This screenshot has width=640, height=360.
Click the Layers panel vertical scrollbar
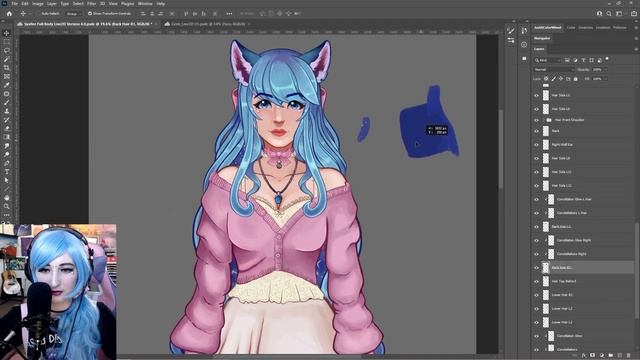click(637, 269)
